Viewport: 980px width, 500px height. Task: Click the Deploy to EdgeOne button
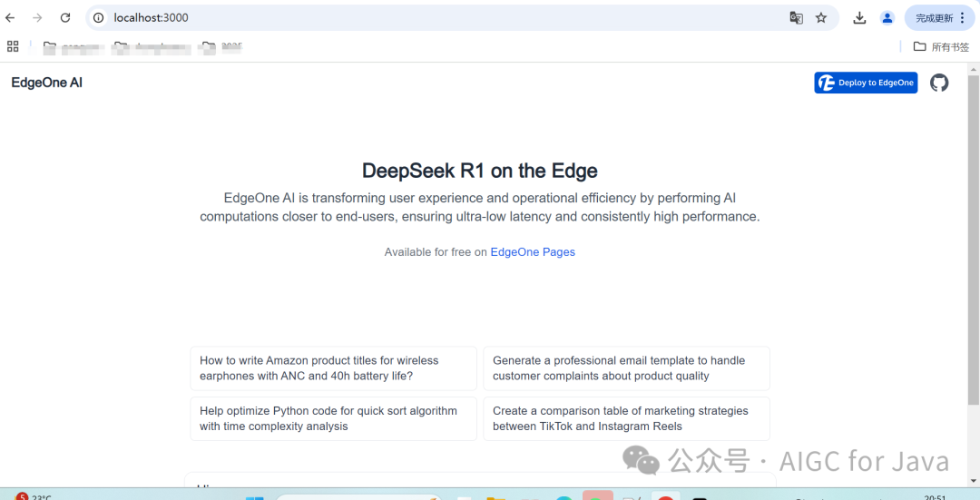coord(866,83)
